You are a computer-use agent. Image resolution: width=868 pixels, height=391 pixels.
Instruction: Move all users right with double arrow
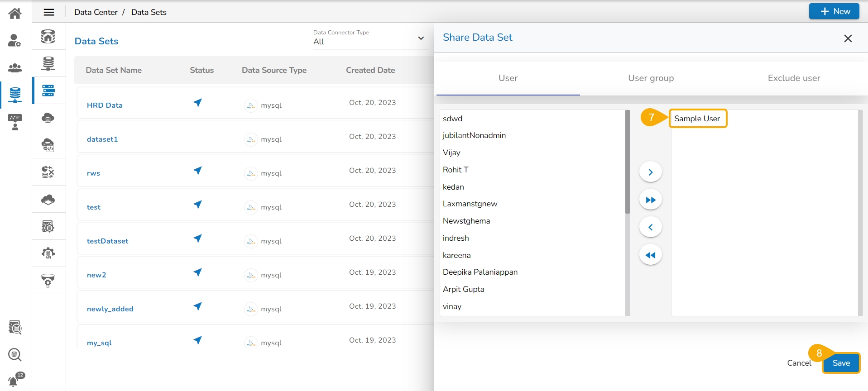tap(650, 200)
